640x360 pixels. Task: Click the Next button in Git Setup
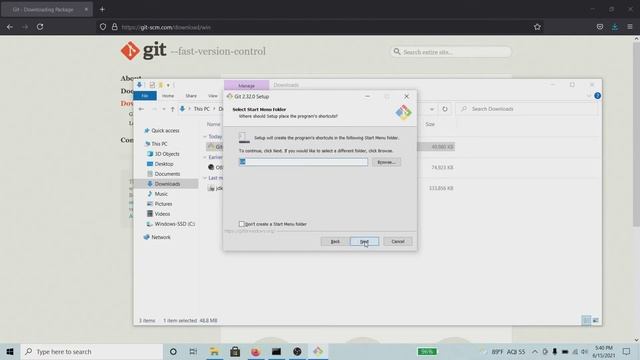(x=364, y=242)
